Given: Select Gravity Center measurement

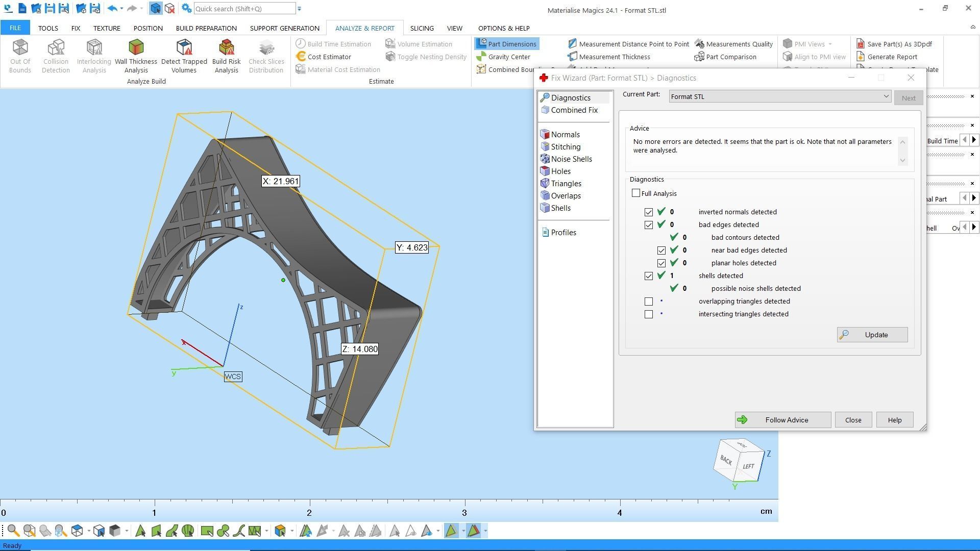Looking at the screenshot, I should click(508, 57).
